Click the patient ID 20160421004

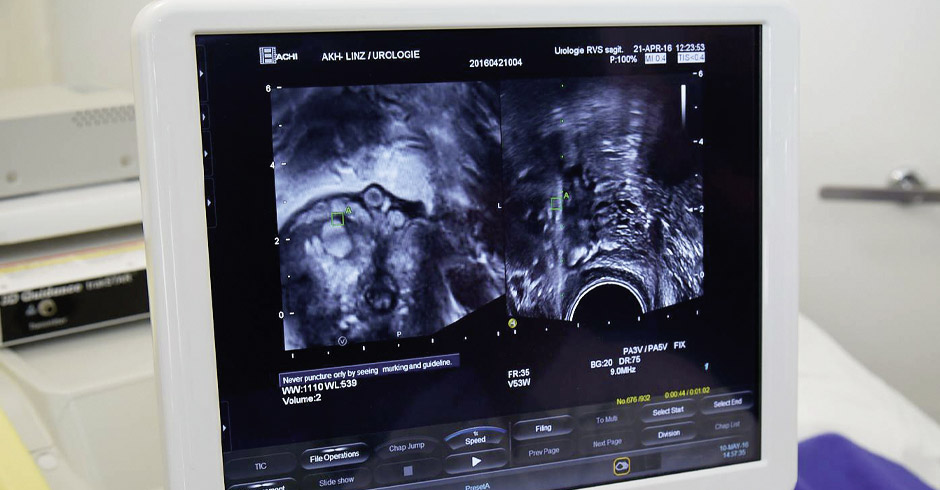tap(495, 62)
